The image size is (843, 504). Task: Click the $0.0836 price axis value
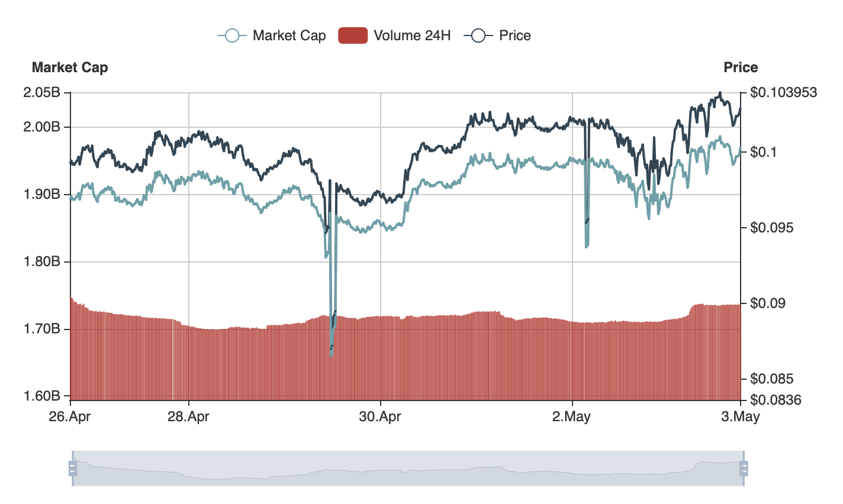coord(776,400)
